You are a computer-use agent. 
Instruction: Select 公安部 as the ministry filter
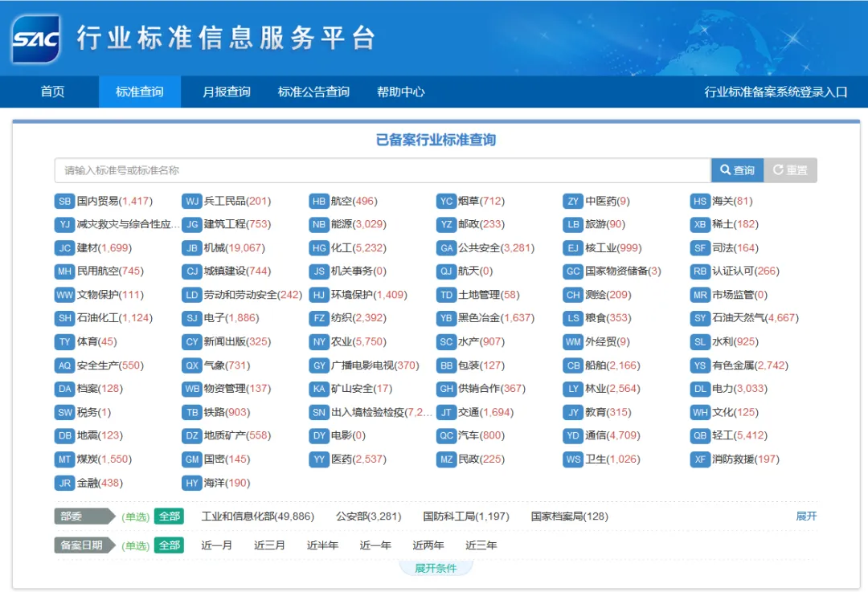(x=368, y=516)
